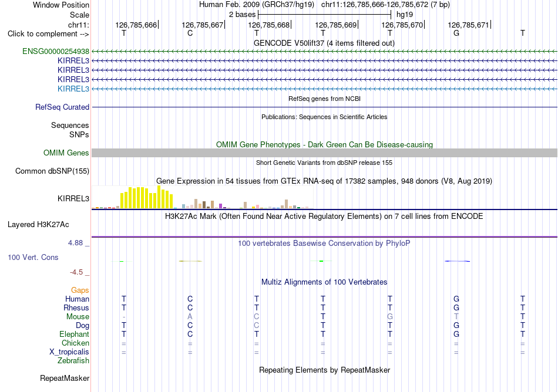
Task: Click the chr11:126,785,666-126,785,672 position text
Action: pos(385,5)
